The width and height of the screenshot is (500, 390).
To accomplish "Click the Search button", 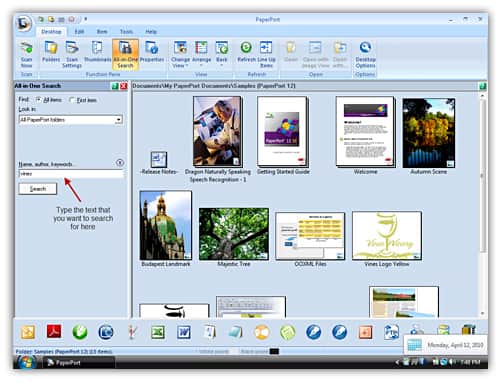I will pos(38,189).
